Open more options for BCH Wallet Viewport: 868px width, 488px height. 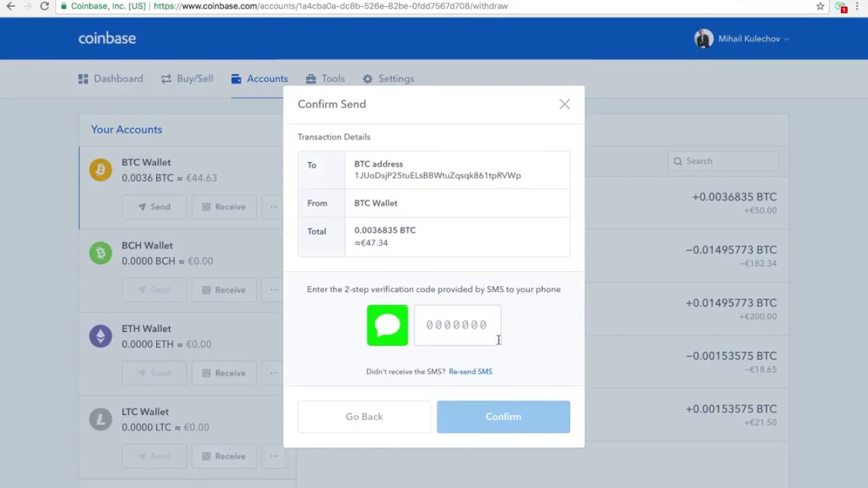click(273, 290)
